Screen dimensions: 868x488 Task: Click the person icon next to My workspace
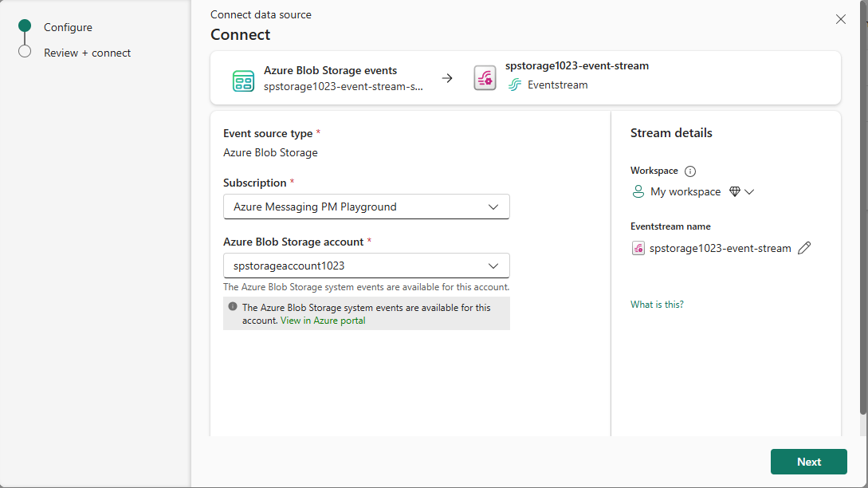tap(638, 191)
